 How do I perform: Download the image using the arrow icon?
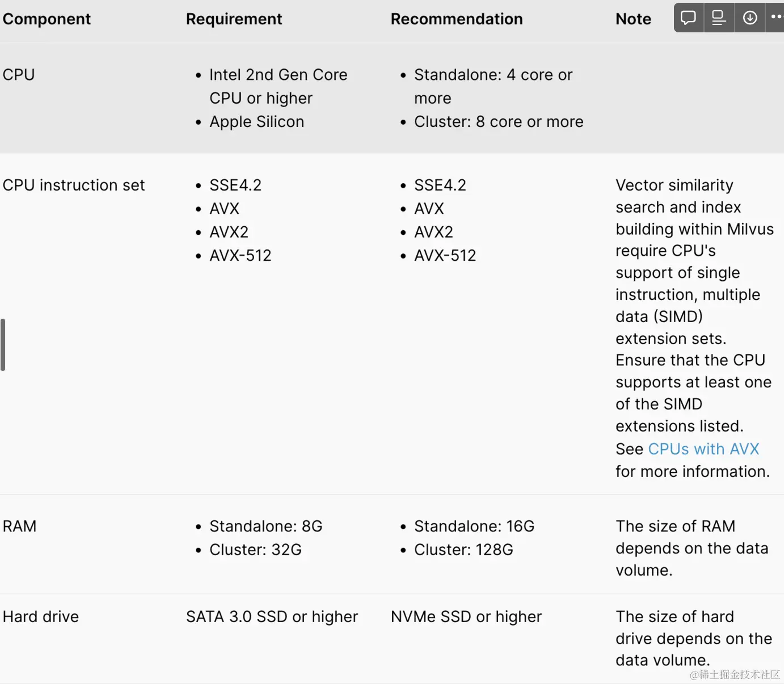click(x=749, y=18)
